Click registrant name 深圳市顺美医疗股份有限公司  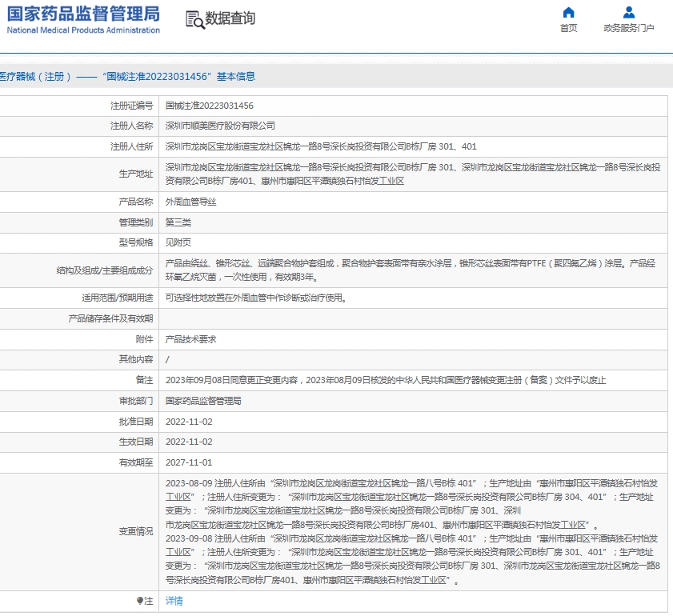coord(220,126)
